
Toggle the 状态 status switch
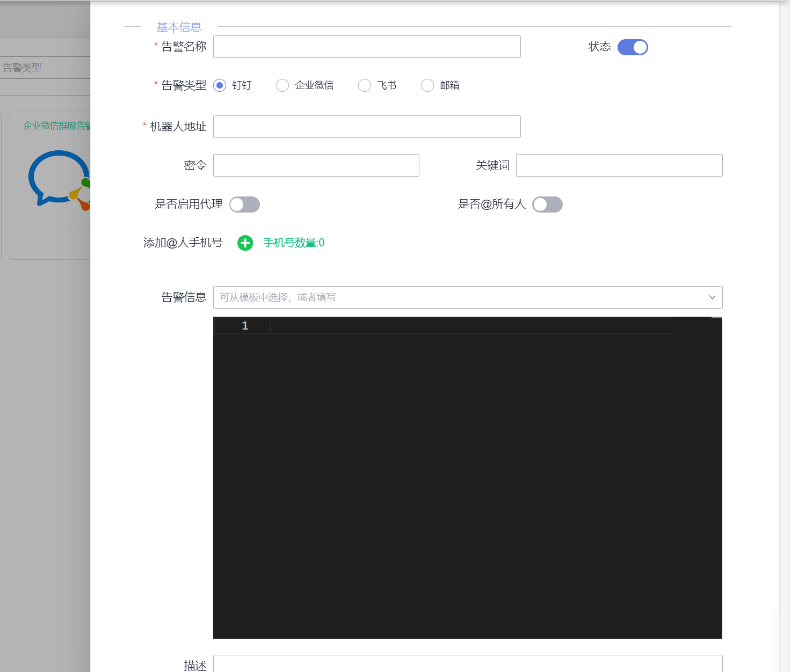click(x=633, y=47)
